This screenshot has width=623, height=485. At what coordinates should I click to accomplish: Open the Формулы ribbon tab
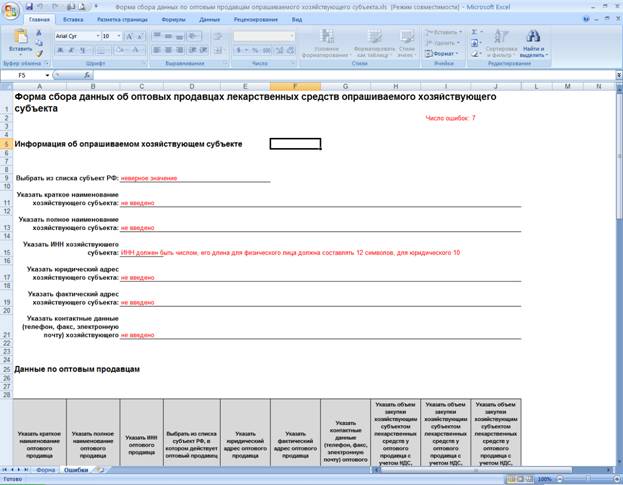(x=173, y=19)
